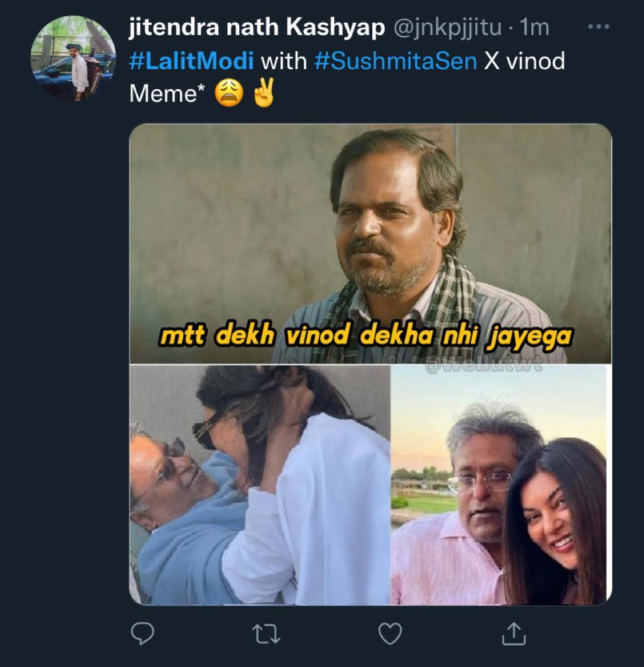Image resolution: width=644 pixels, height=667 pixels.
Task: Click the yellow "mtt dekh vinod" caption
Action: [x=366, y=337]
